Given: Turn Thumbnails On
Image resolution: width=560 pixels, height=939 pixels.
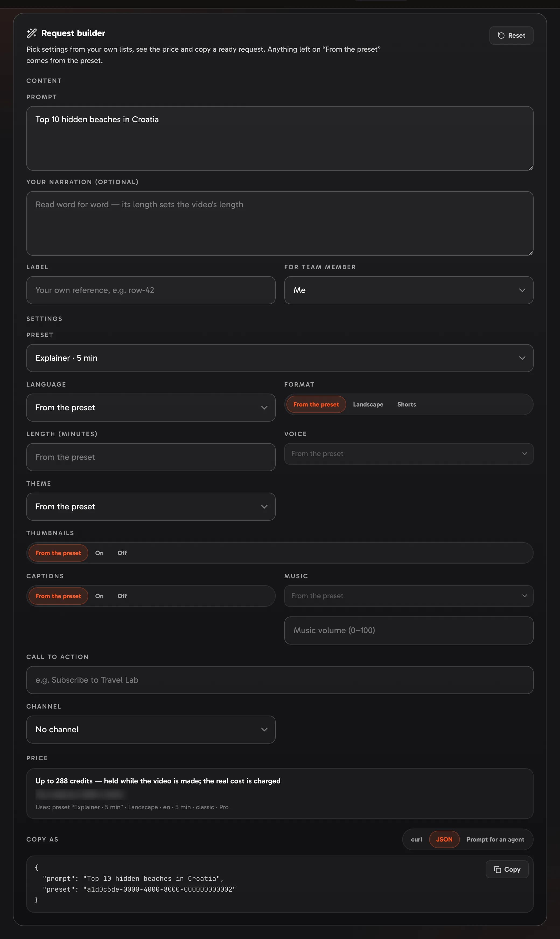Looking at the screenshot, I should (x=99, y=553).
